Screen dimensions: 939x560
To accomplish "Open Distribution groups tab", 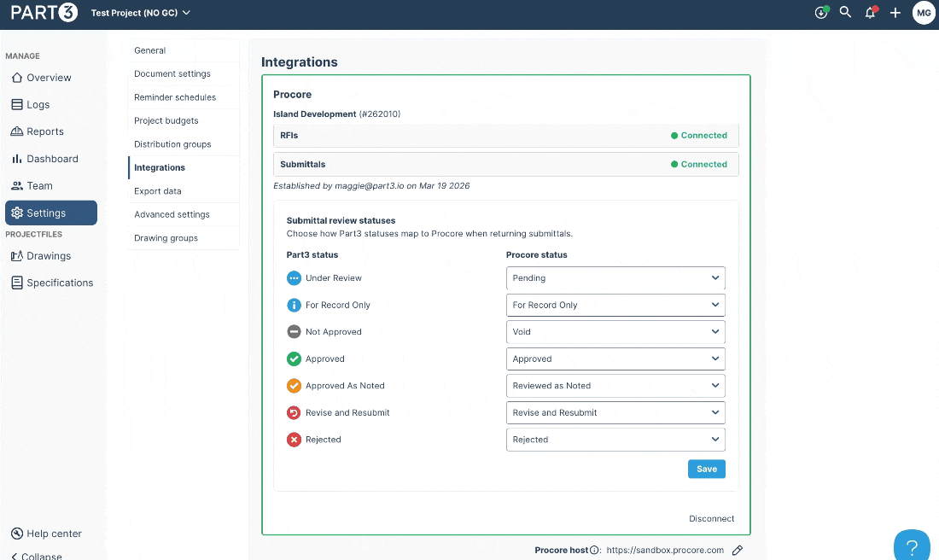I will click(x=184, y=144).
